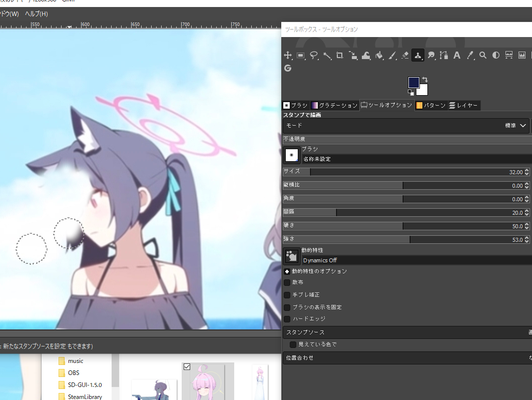This screenshot has width=532, height=400.
Task: Select the Color Picker eyedropper tool
Action: [x=470, y=55]
